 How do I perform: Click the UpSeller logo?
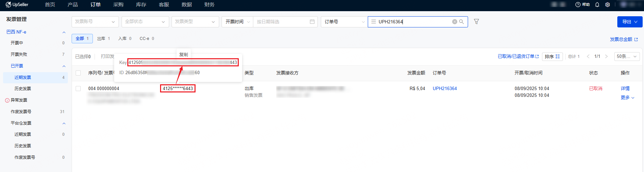(x=17, y=5)
